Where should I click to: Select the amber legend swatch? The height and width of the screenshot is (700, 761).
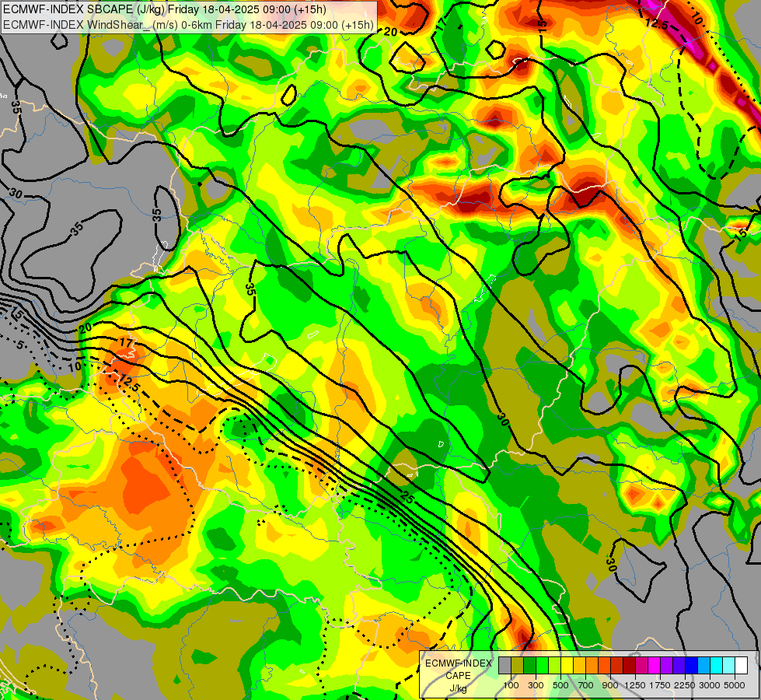click(x=579, y=665)
